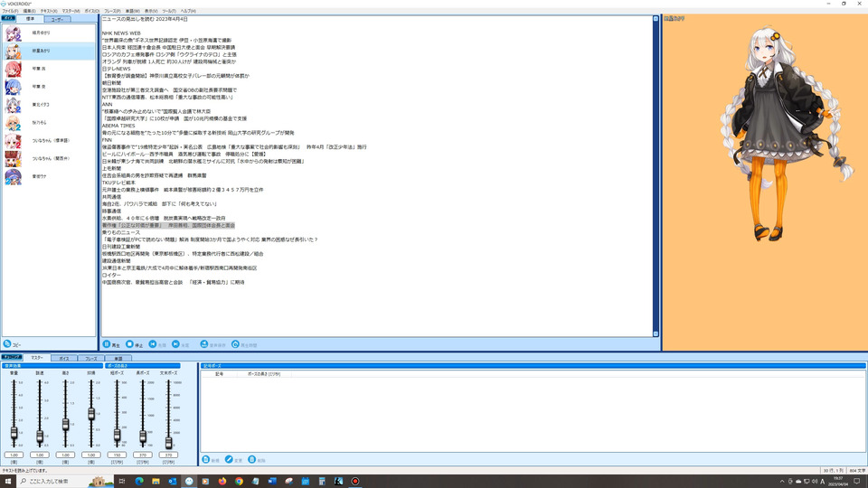
Task: Click the 高さ pitch slider handle
Action: 65,425
